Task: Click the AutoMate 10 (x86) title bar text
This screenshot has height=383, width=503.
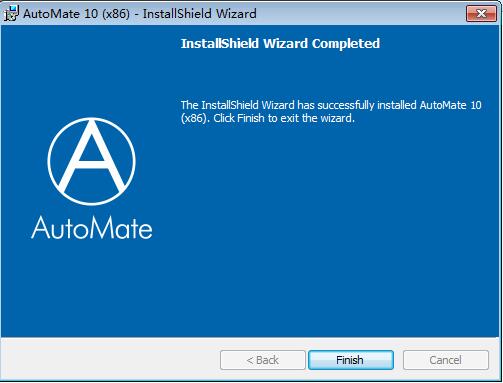Action: point(76,14)
